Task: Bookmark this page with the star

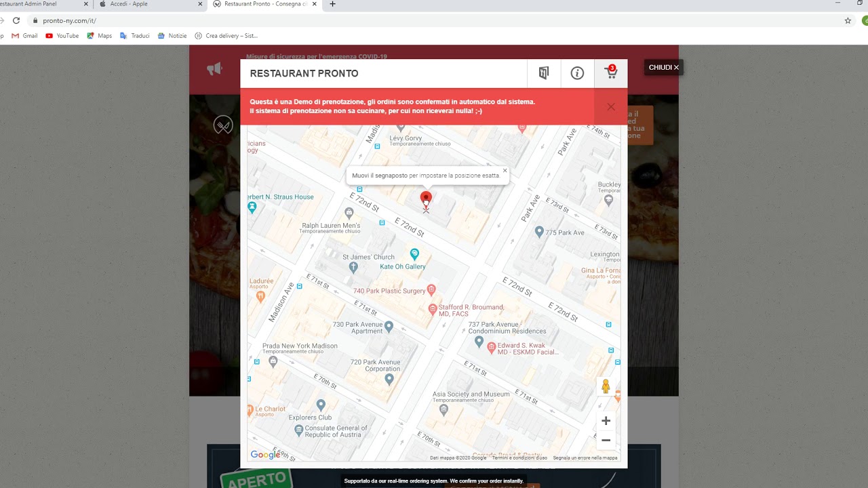Action: [848, 20]
